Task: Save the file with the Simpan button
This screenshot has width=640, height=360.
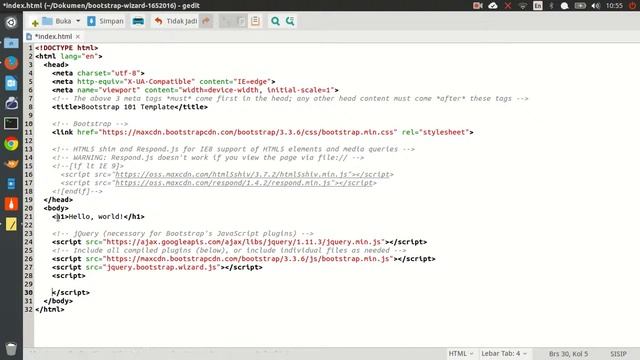Action: coord(105,21)
